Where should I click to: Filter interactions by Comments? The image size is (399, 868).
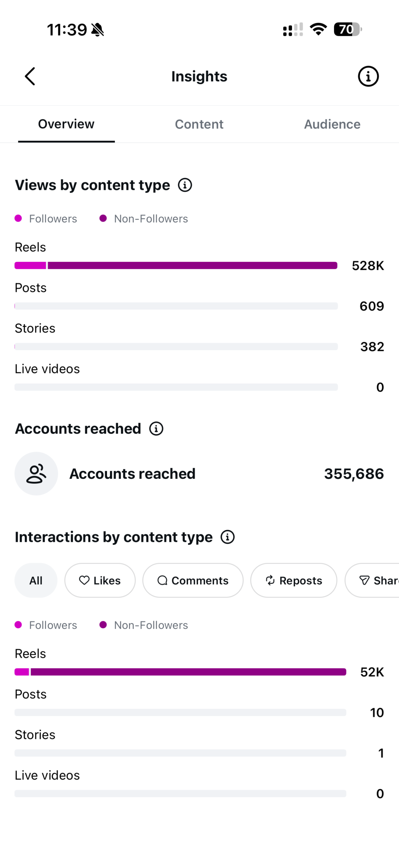pos(193,580)
